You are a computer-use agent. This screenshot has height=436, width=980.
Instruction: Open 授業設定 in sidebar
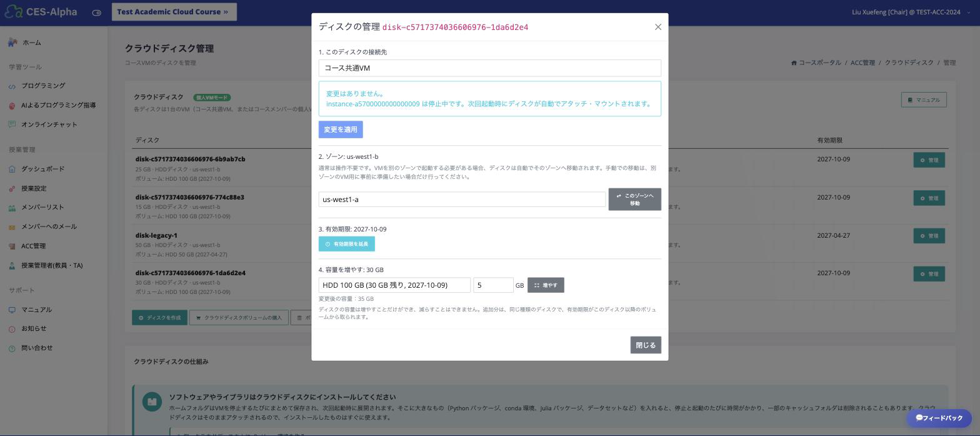pyautogui.click(x=34, y=188)
